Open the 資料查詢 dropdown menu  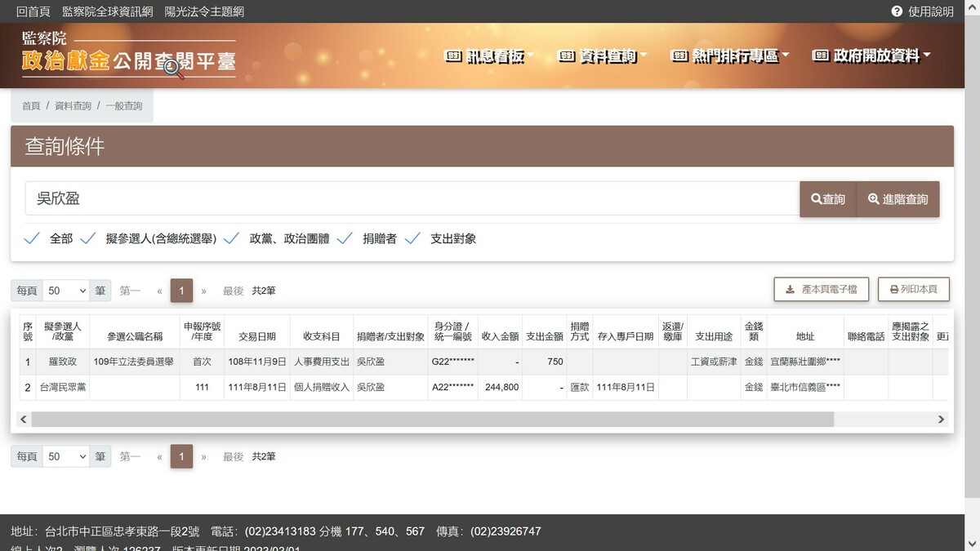coord(602,56)
